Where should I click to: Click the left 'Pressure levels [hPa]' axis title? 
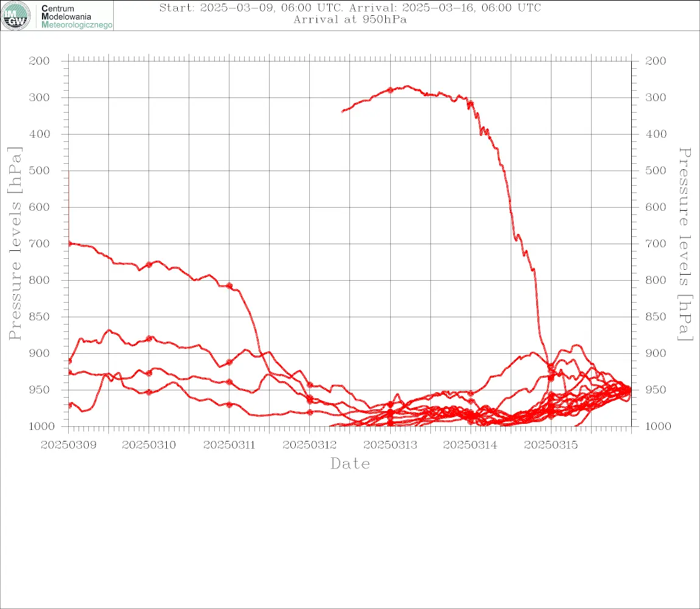[x=15, y=244]
